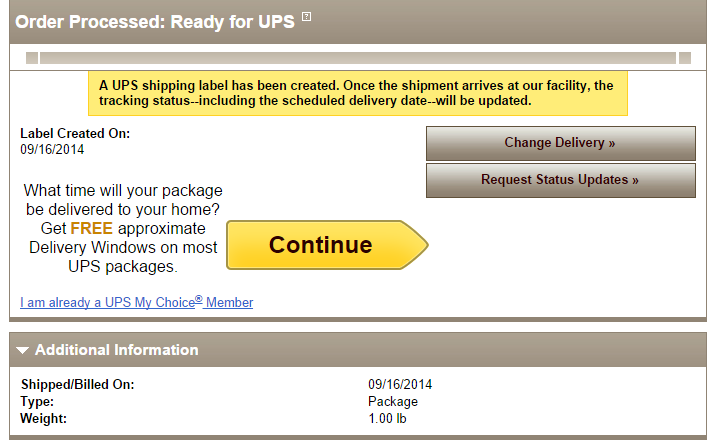This screenshot has width=714, height=440.
Task: Click the yellow shipping label created notice
Action: [358, 93]
